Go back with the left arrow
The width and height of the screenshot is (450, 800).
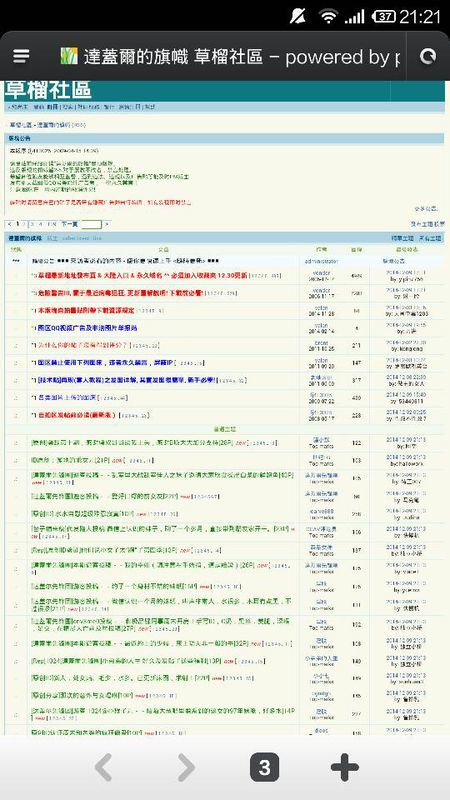click(x=104, y=767)
